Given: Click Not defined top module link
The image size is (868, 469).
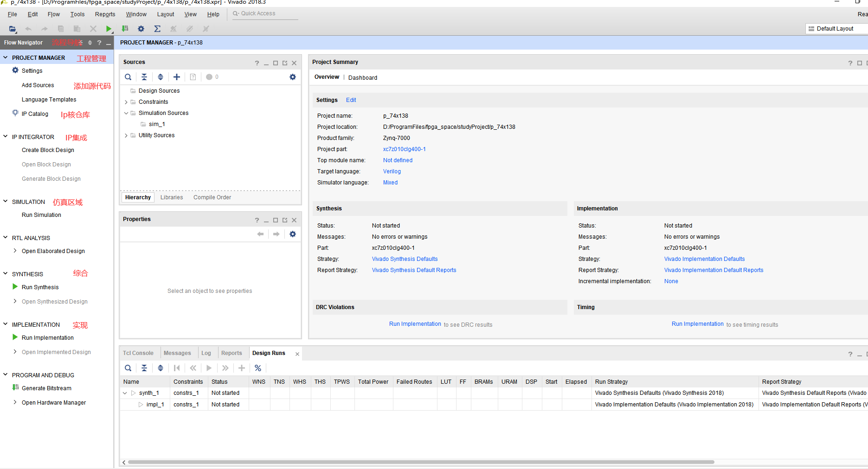Looking at the screenshot, I should (x=398, y=160).
